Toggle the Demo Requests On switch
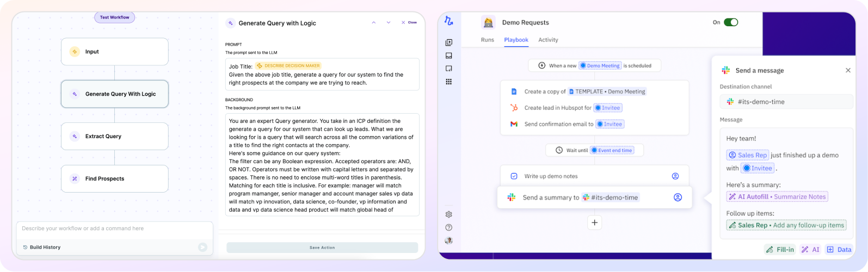The height and width of the screenshot is (272, 868). point(730,22)
